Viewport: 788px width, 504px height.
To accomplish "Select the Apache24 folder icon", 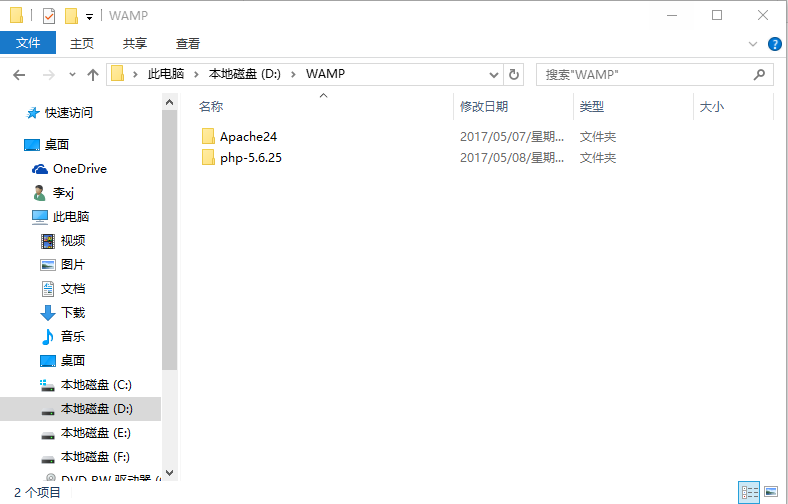I will 208,136.
